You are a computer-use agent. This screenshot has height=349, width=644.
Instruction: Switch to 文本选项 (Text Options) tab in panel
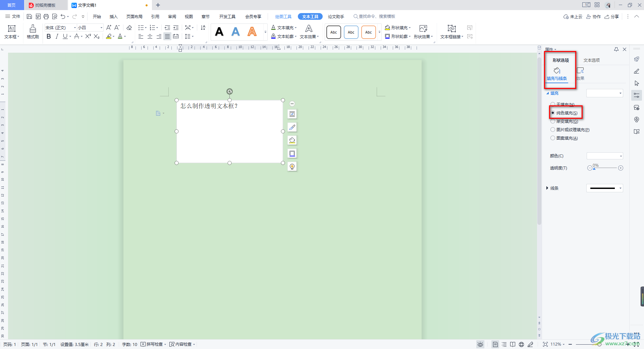point(592,60)
